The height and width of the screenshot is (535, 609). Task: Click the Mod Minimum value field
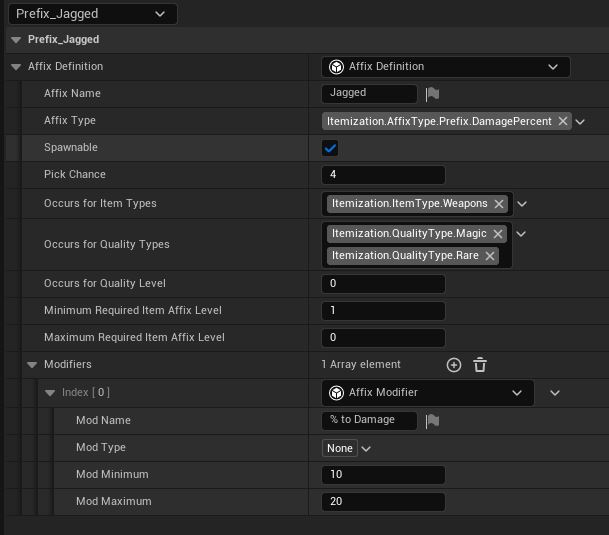point(383,475)
